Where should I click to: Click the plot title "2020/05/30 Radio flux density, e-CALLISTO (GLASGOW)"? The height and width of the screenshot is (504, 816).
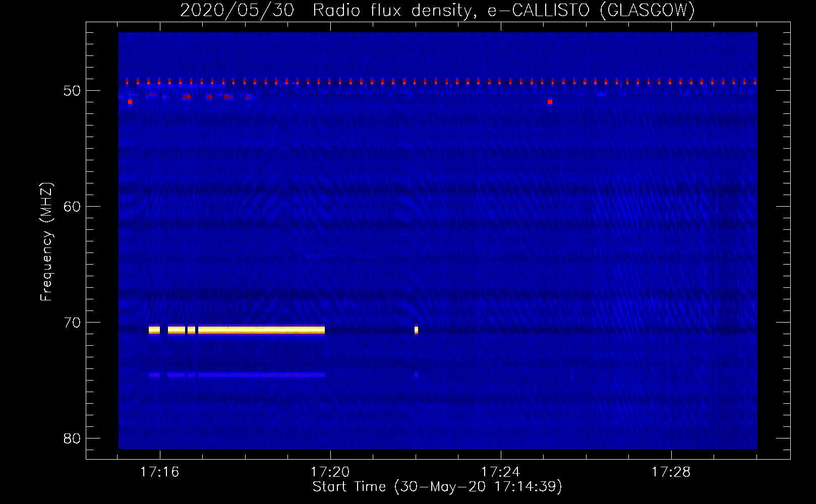click(437, 10)
